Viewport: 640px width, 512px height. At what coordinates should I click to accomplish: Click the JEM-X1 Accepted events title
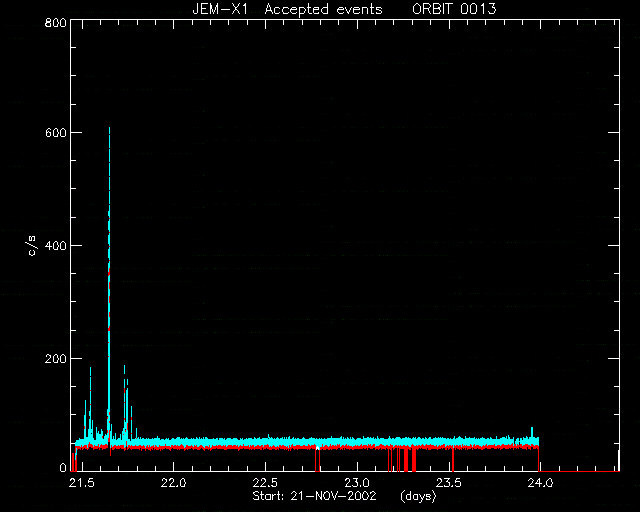(287, 9)
